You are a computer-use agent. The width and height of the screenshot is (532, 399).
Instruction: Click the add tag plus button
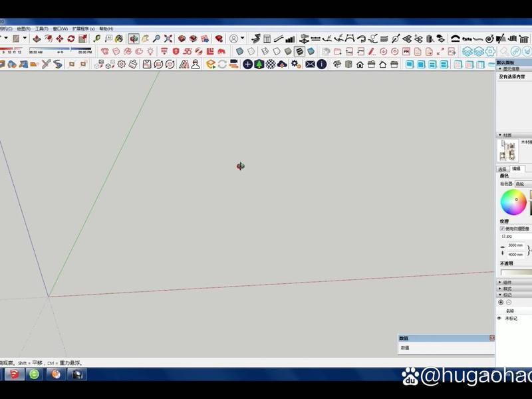[x=501, y=303]
